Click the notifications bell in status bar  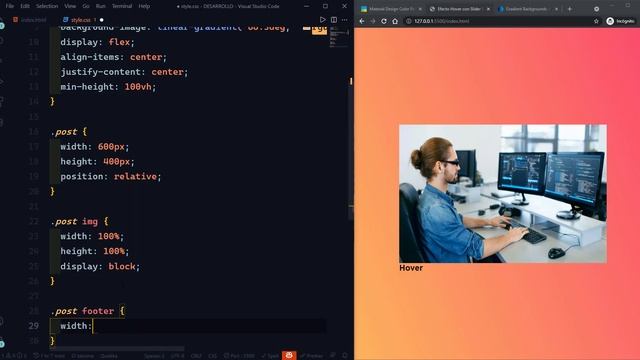pos(345,356)
